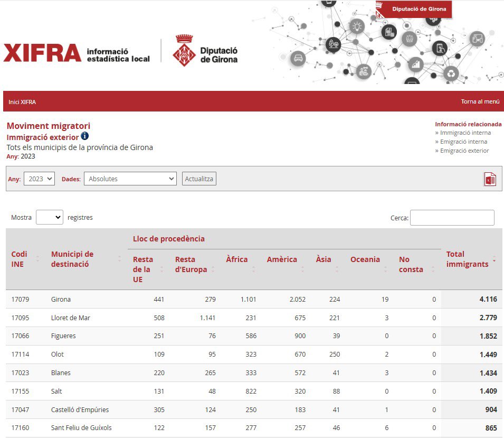Click Salt Àfrica value 822
Image resolution: width=504 pixels, height=438 pixels.
[x=251, y=392]
